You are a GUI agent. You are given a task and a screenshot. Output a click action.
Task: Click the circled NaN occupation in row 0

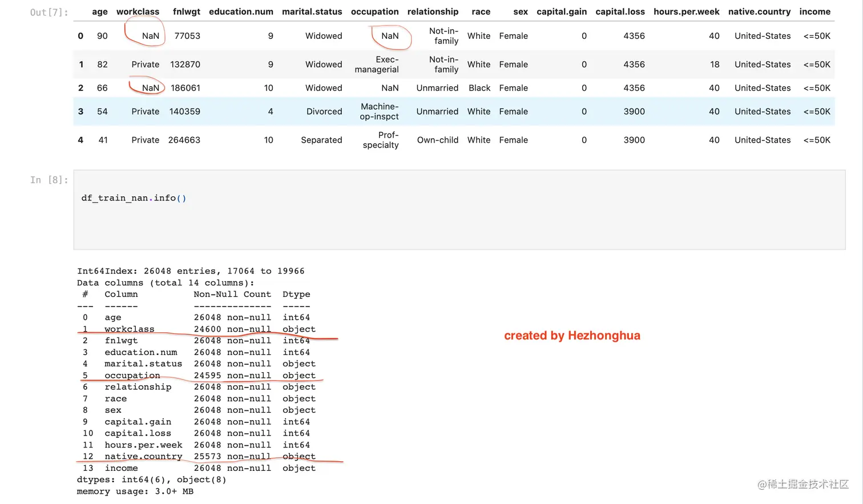tap(390, 36)
